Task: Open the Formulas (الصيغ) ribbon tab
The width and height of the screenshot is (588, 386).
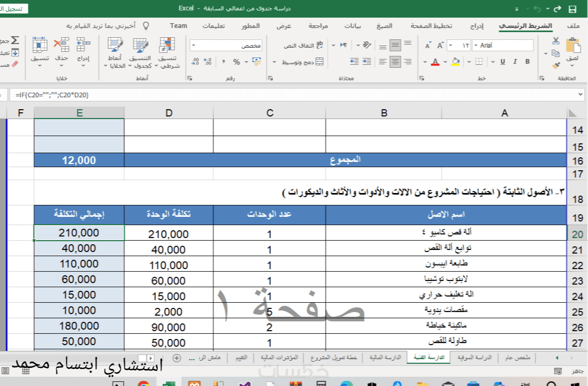Action: (x=384, y=26)
